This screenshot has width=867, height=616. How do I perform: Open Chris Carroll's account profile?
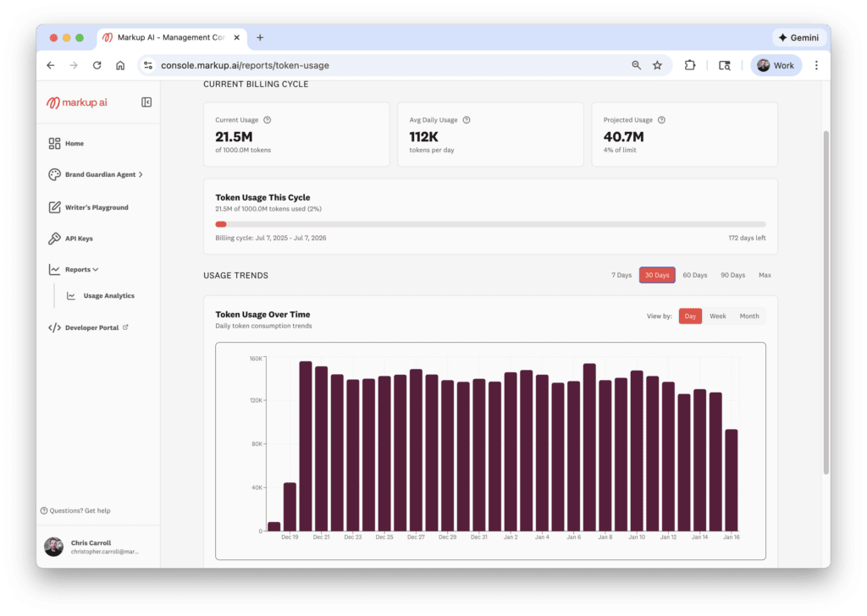coord(87,547)
